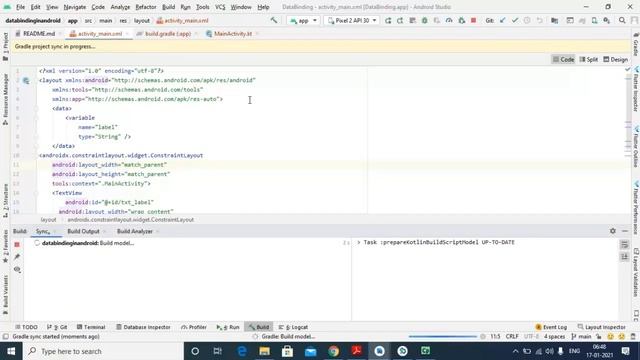Open the Profile app gauge icon
640x360 pixels.
(449, 20)
